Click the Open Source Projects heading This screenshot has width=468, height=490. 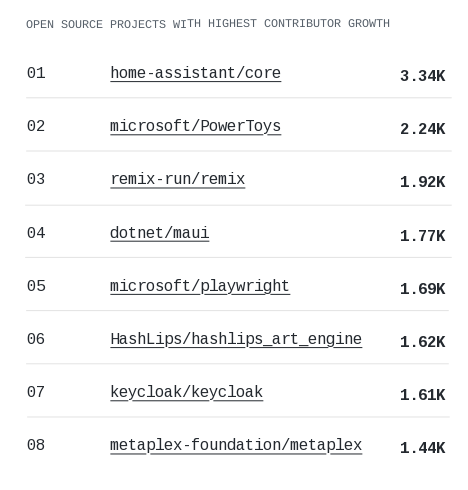click(x=208, y=24)
